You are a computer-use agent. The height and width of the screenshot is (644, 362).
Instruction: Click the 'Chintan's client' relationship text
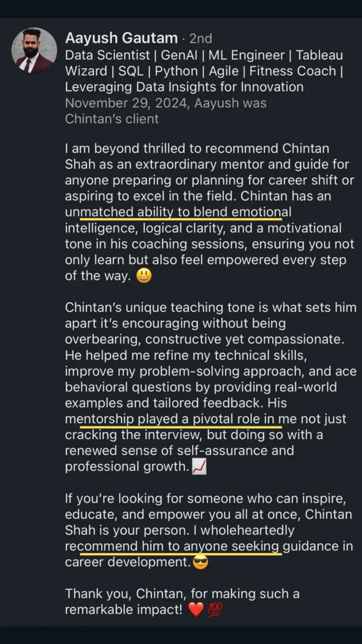pyautogui.click(x=112, y=119)
